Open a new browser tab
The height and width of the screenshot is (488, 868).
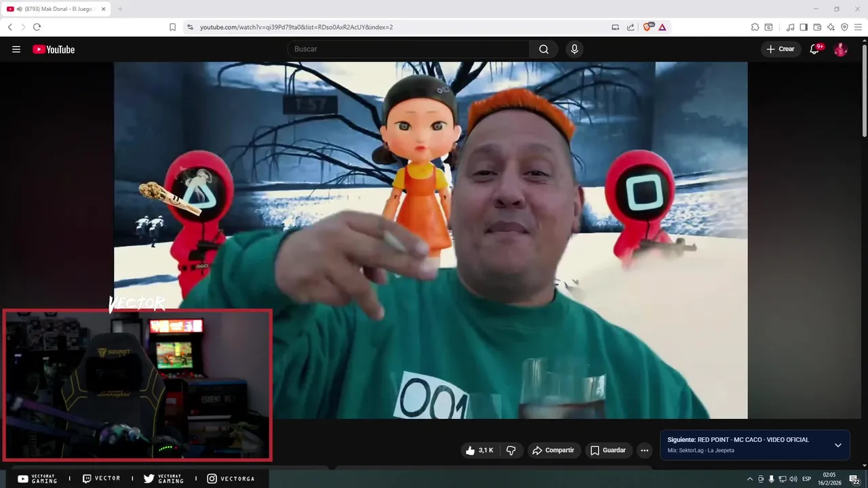click(x=120, y=9)
